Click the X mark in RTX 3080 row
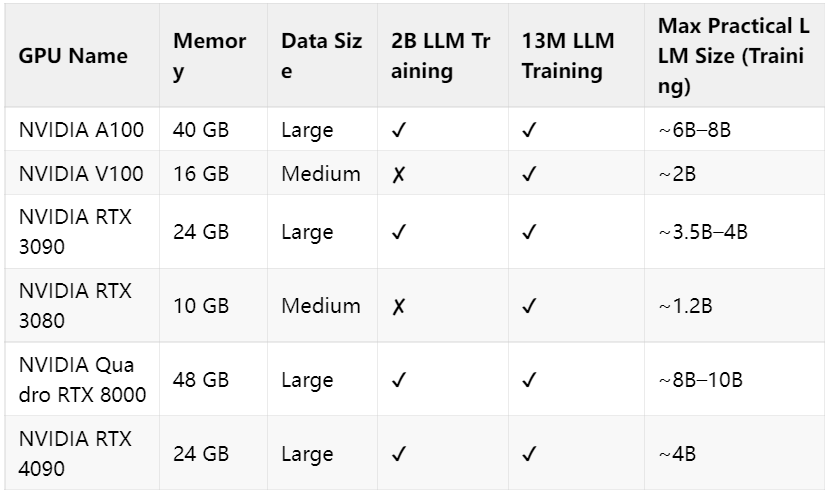 click(x=398, y=306)
